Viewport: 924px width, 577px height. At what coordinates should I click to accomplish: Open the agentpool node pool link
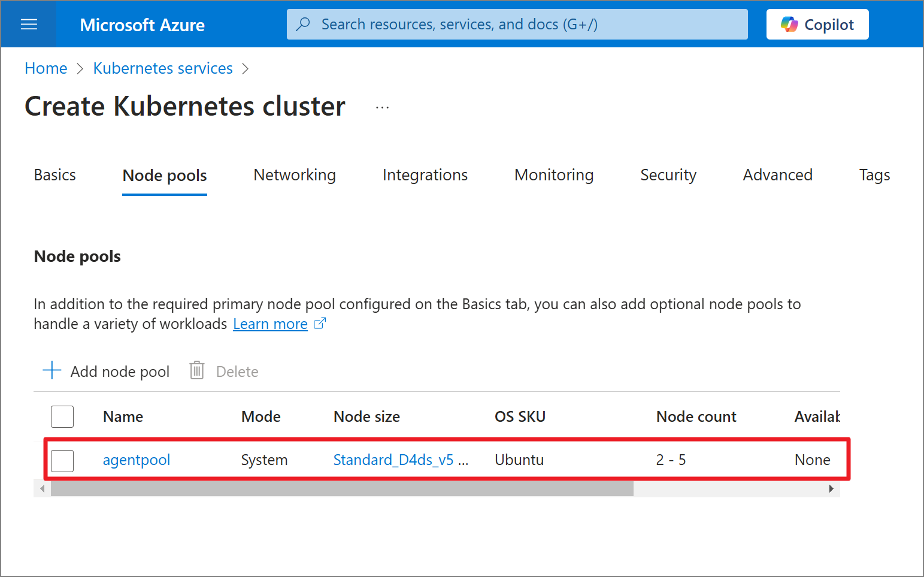137,460
